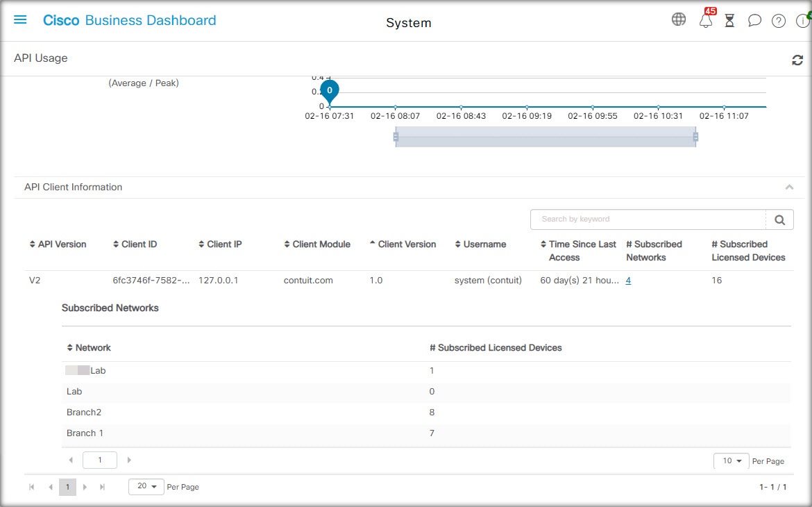Click client ID 6fc3746f-7582 cell
Screen dimensions: 812x507
[x=151, y=281]
